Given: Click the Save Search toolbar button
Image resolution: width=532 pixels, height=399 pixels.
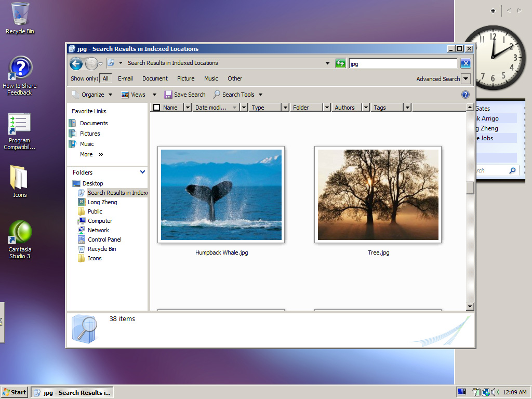Looking at the screenshot, I should click(x=185, y=94).
